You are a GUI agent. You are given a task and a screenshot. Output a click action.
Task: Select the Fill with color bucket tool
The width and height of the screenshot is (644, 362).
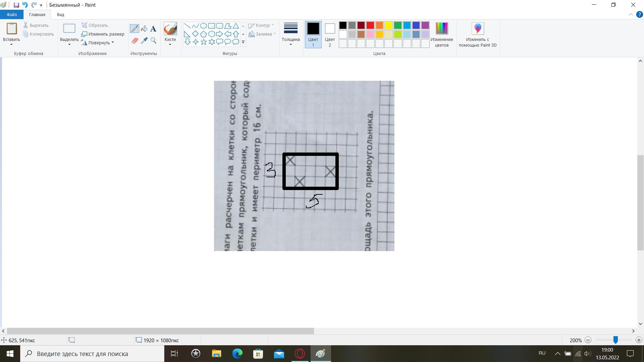(144, 28)
